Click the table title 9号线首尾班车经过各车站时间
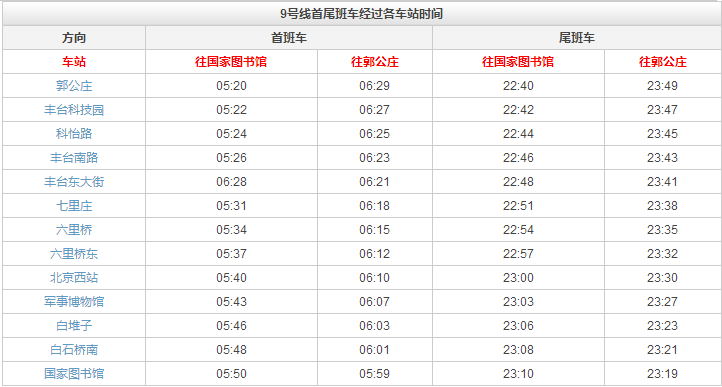722x387 pixels. (x=361, y=14)
